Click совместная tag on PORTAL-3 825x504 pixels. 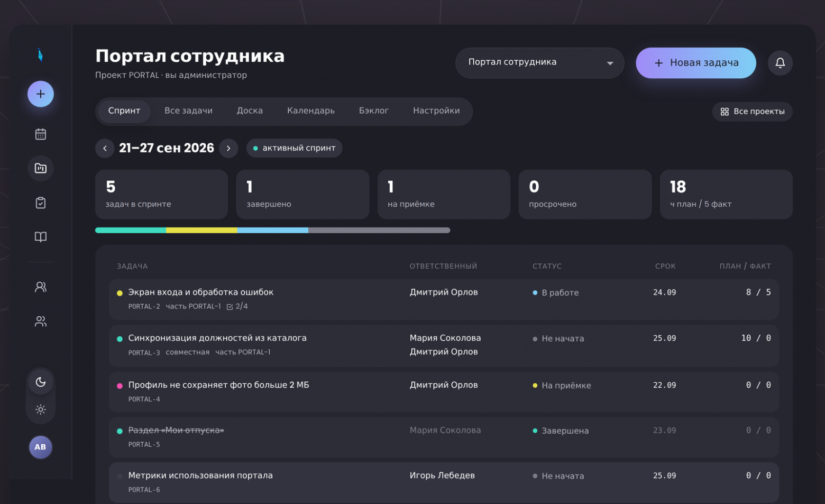coord(188,352)
